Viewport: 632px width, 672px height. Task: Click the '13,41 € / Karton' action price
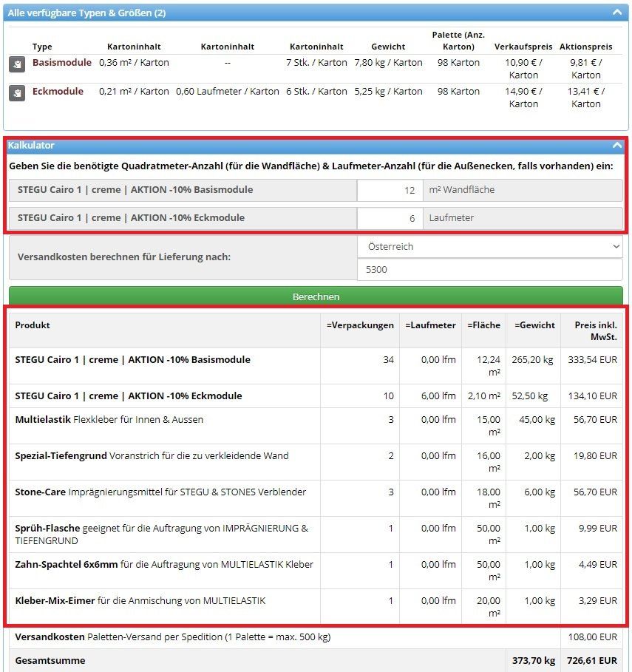(585, 98)
